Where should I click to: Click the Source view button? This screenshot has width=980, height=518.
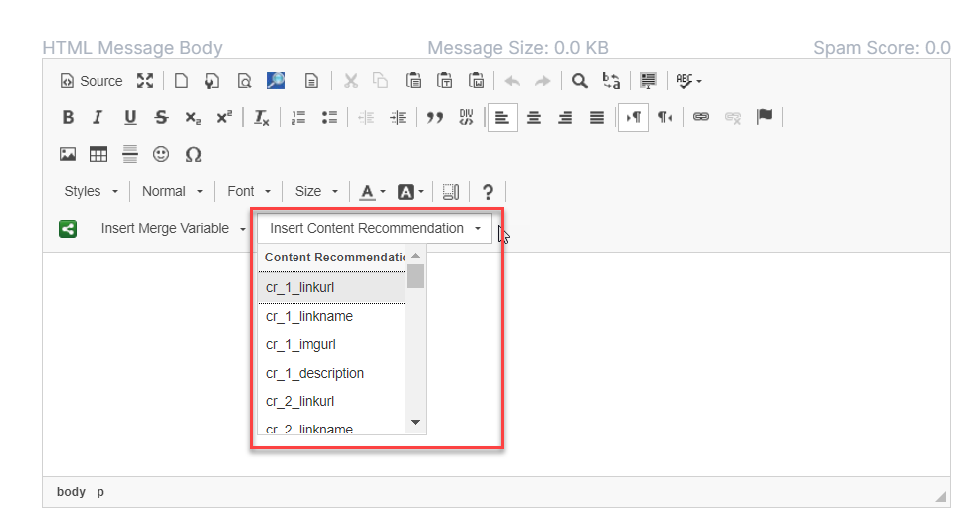tap(92, 81)
